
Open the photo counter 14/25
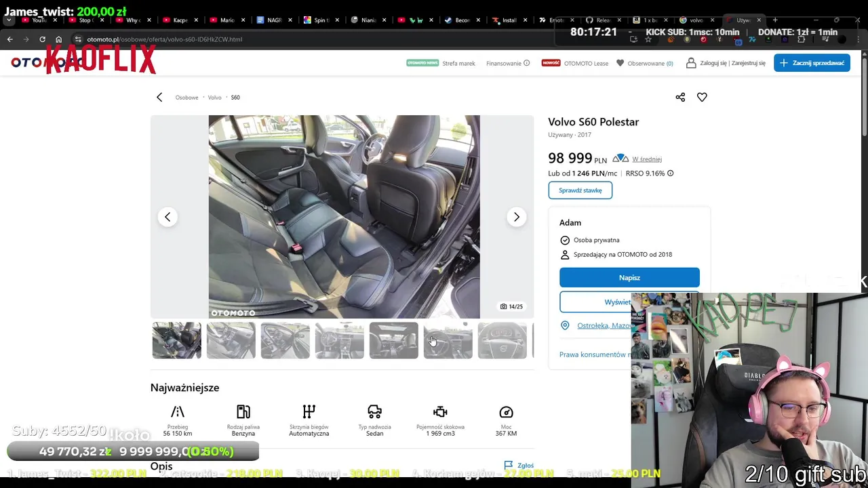pos(511,306)
